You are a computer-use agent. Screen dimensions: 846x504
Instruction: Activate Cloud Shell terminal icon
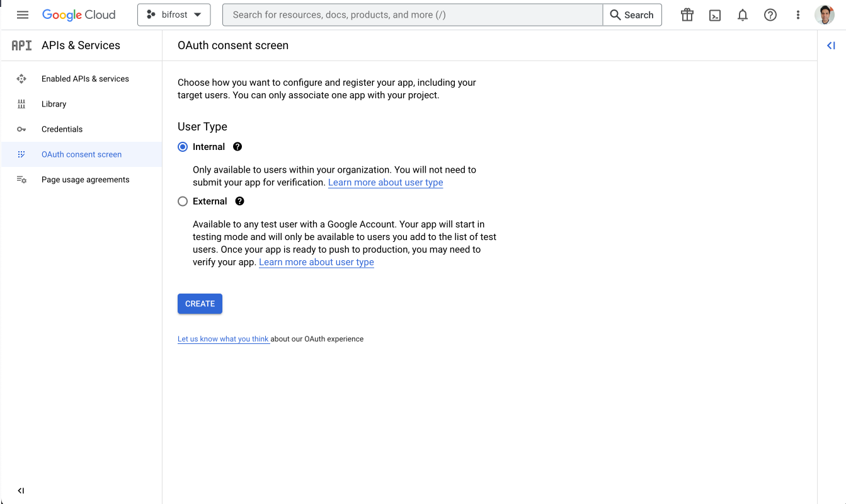[715, 15]
